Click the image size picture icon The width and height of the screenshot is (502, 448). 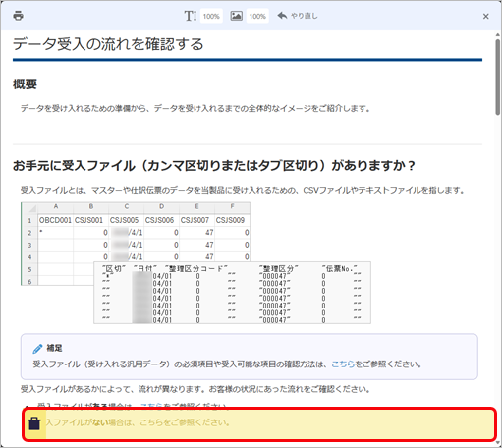click(236, 16)
